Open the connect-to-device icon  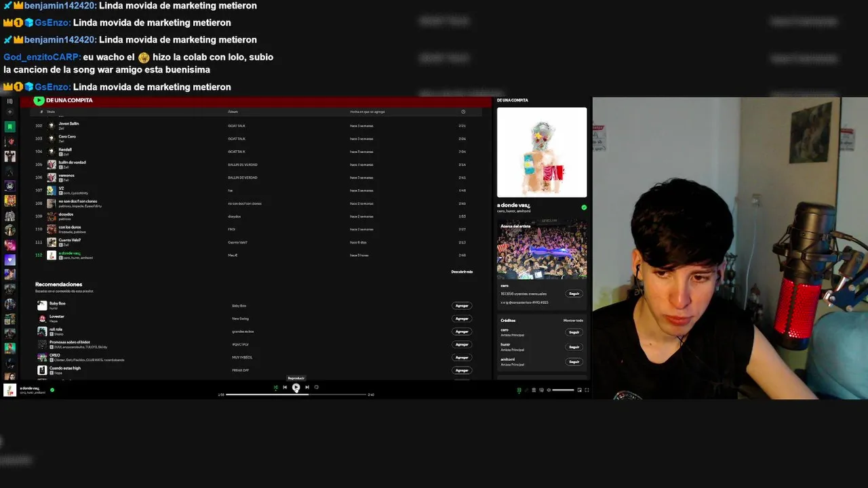(x=541, y=390)
